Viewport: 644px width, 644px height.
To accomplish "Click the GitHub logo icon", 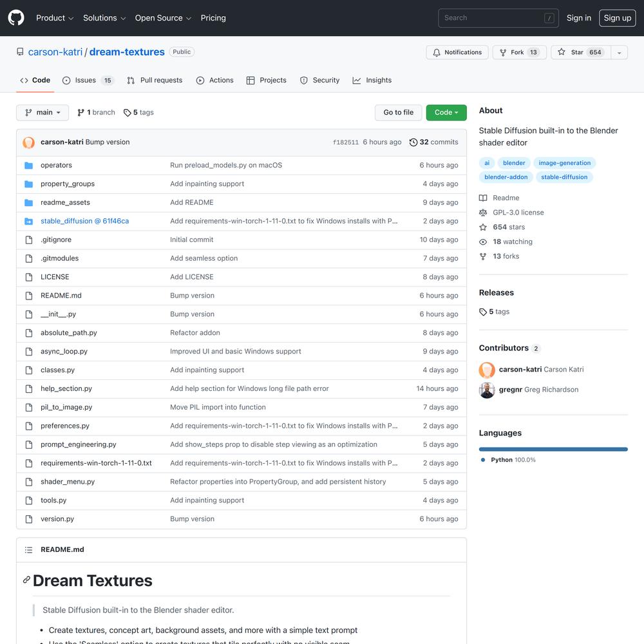I will coord(16,17).
